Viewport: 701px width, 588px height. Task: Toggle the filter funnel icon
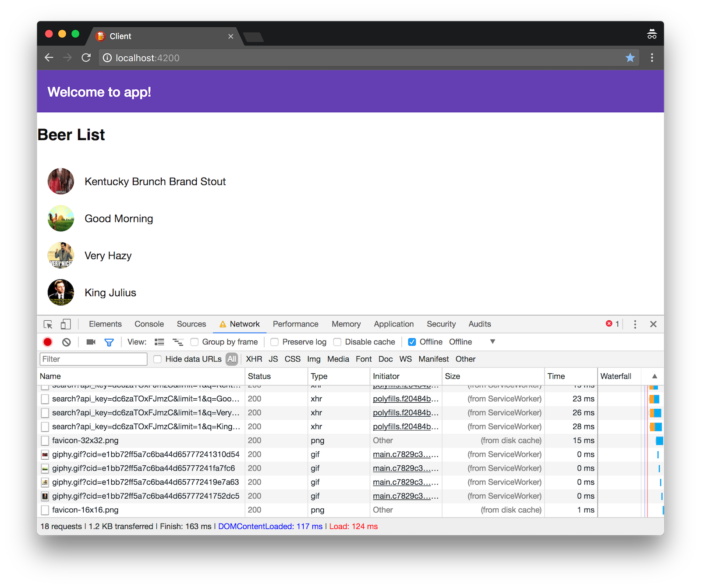109,342
